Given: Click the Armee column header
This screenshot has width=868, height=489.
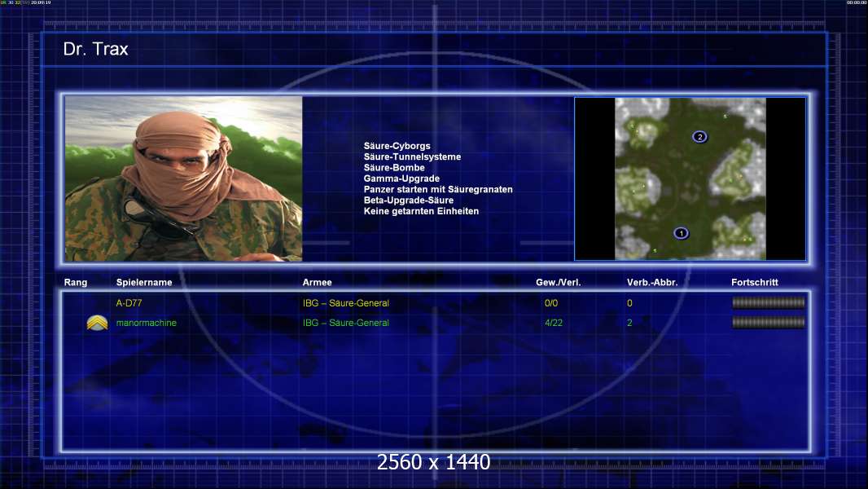Looking at the screenshot, I should coord(318,283).
